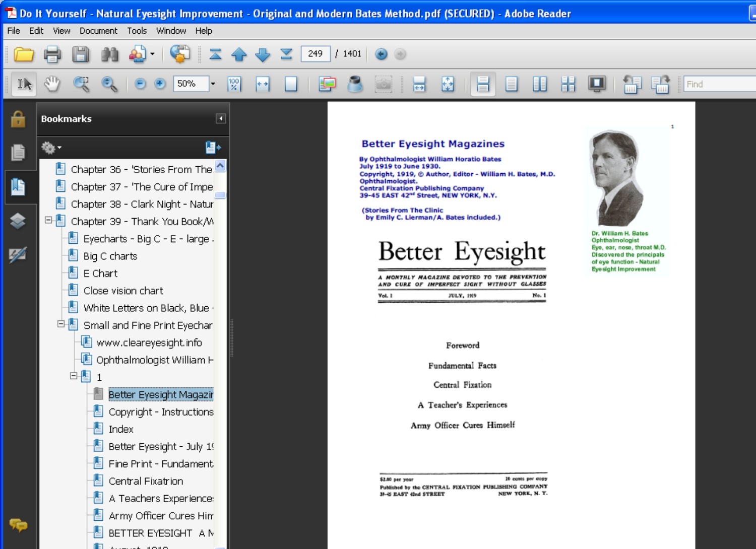Go to previous view blue arrow
The image size is (756, 549).
(x=382, y=54)
